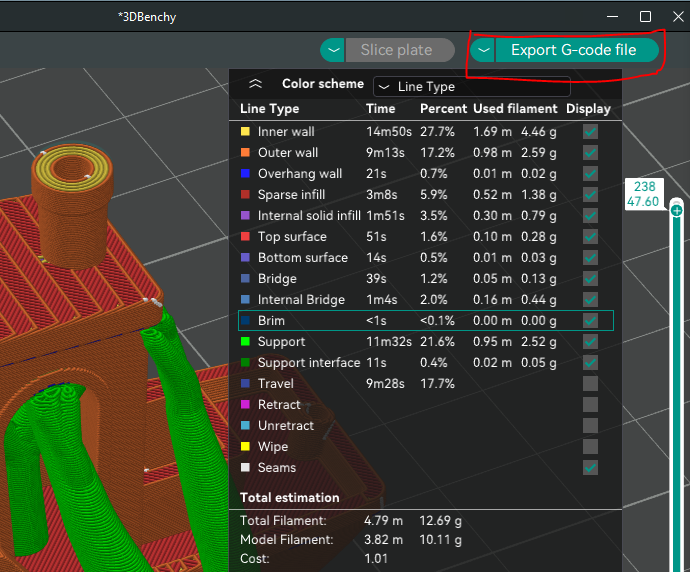Screen dimensions: 690x572
Task: Toggle Bottom surface display checkbox
Action: click(590, 257)
